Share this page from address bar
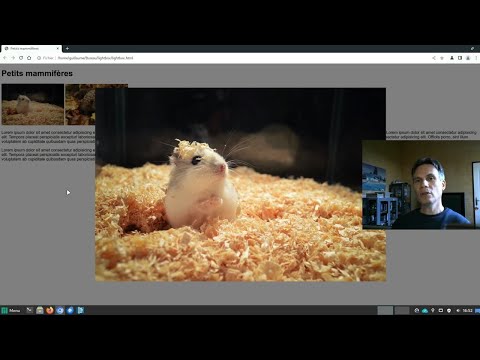Viewport: 480px width, 360px height. tap(434, 58)
